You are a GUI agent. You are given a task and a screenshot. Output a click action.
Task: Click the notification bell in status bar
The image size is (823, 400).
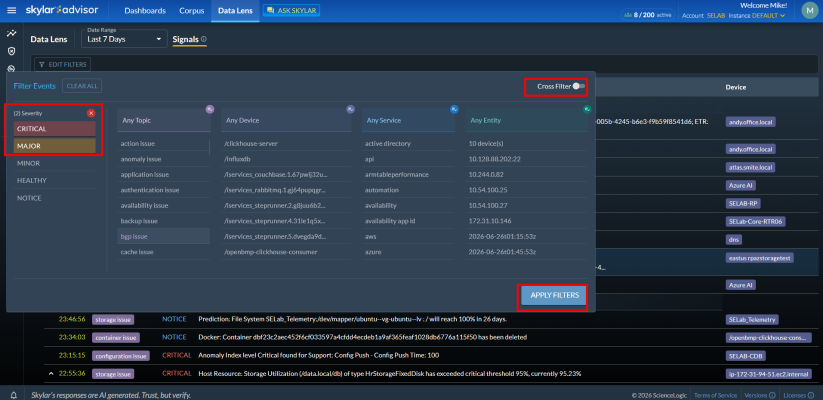14,395
